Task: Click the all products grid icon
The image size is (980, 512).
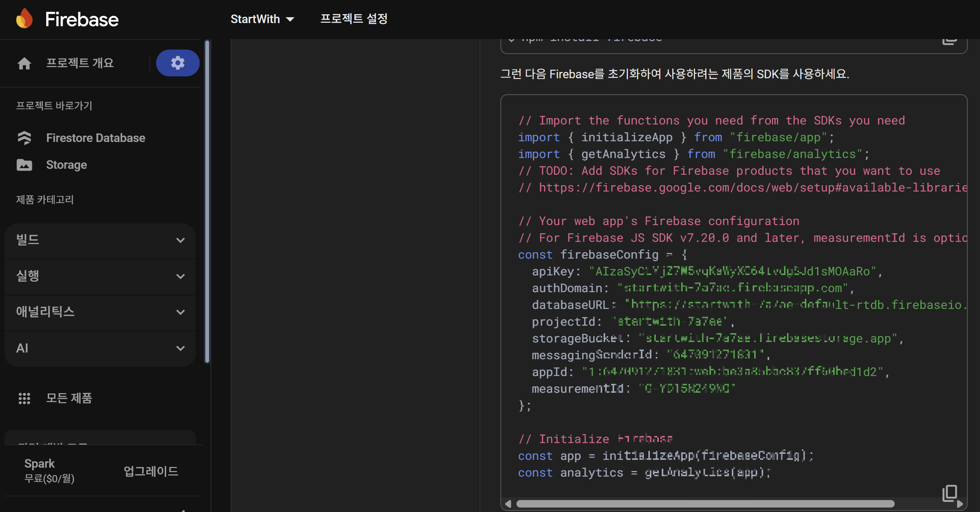Action: (x=24, y=398)
